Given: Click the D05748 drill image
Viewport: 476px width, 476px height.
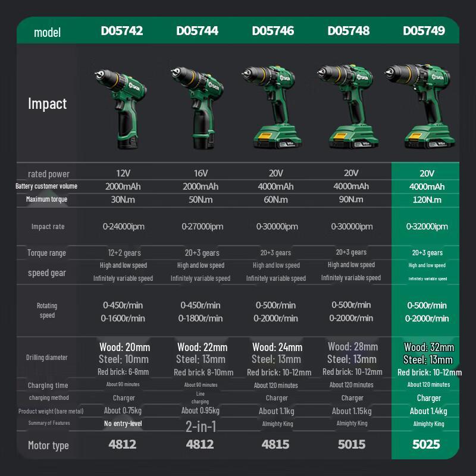Looking at the screenshot, I should [348, 107].
